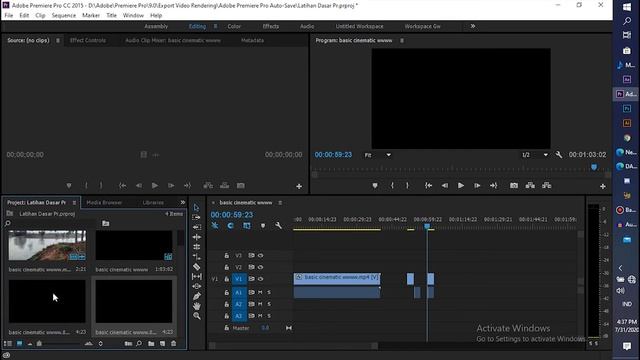Switch to the Color workspace

click(234, 27)
